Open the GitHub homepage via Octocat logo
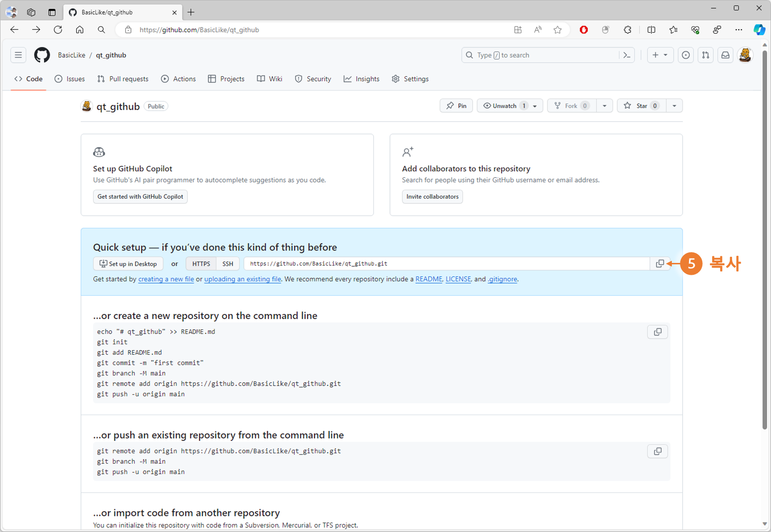 tap(42, 55)
